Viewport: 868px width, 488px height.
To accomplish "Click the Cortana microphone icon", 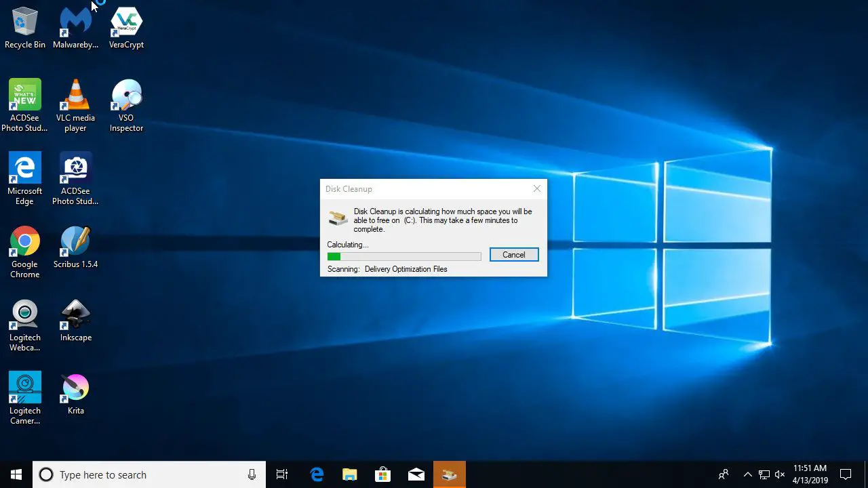I will pyautogui.click(x=252, y=474).
